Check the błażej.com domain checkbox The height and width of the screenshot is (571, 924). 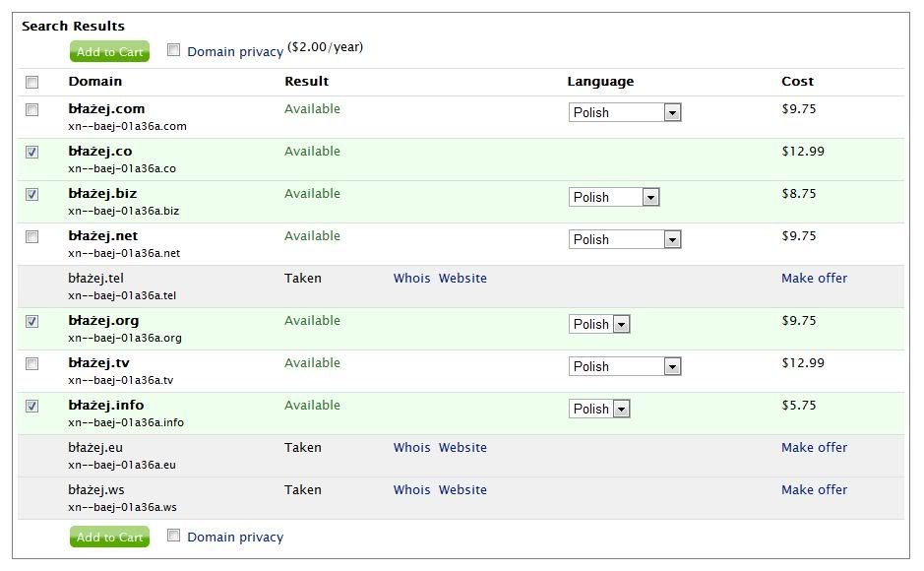[32, 110]
